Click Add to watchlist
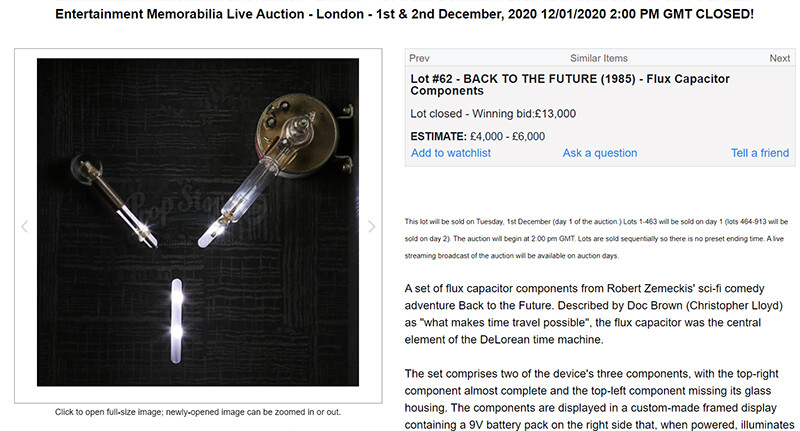Screen dimensions: 800x431 tap(451, 153)
